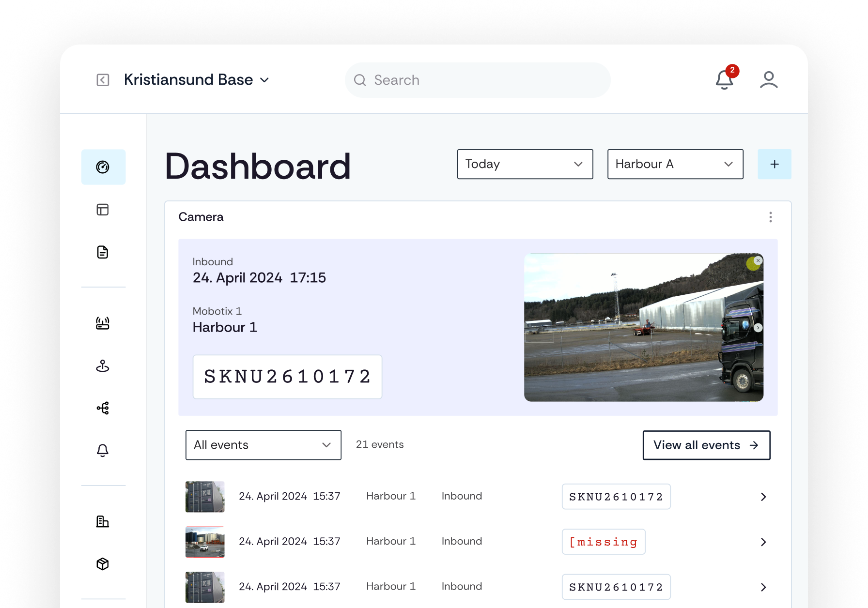This screenshot has height=608, width=868.
Task: Click the Harbour 1 camera location heading
Action: click(225, 327)
